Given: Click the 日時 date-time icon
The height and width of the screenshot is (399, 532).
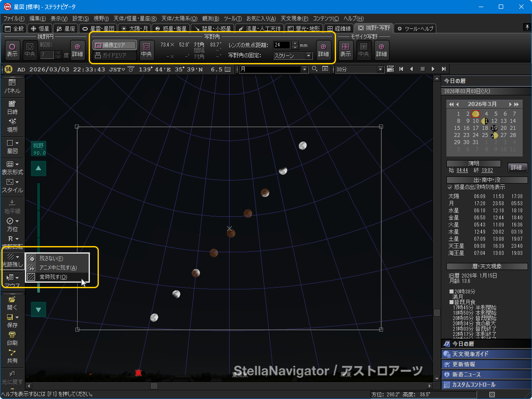Looking at the screenshot, I should coord(12,107).
